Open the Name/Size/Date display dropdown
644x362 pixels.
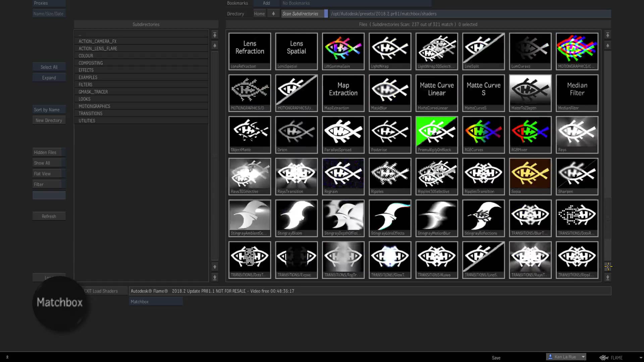click(49, 14)
